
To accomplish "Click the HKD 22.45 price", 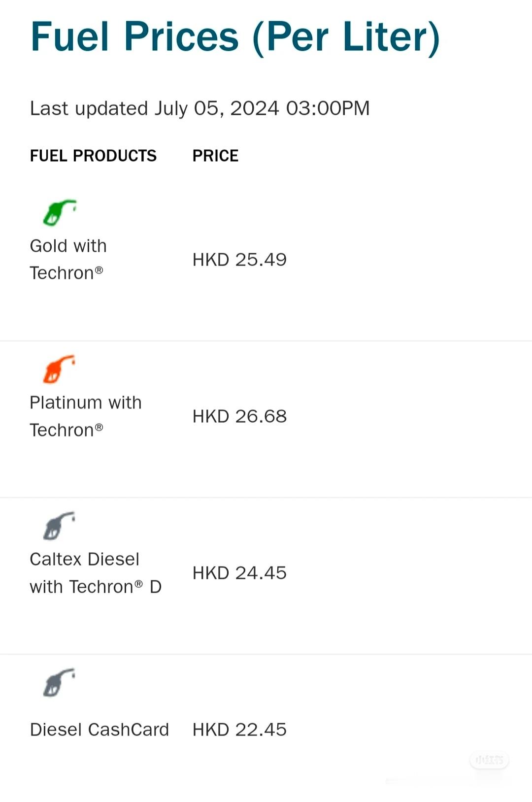I will click(x=239, y=730).
